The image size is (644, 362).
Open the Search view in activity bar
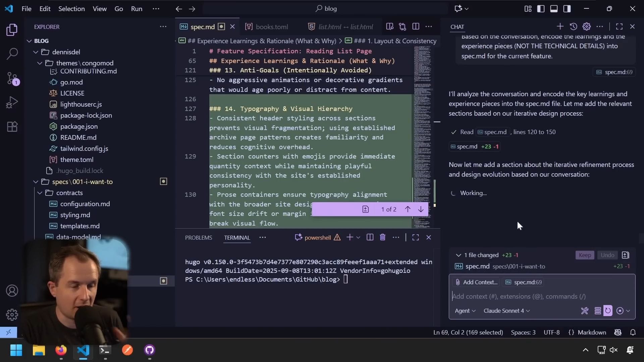12,54
